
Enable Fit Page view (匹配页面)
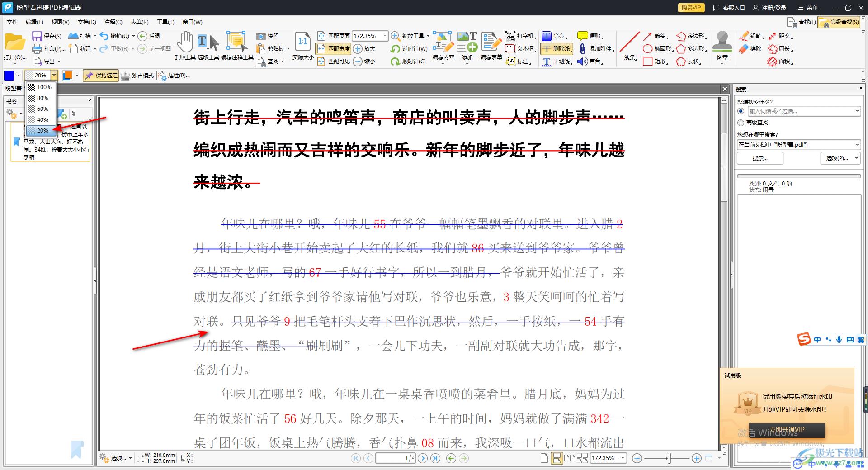coord(334,36)
